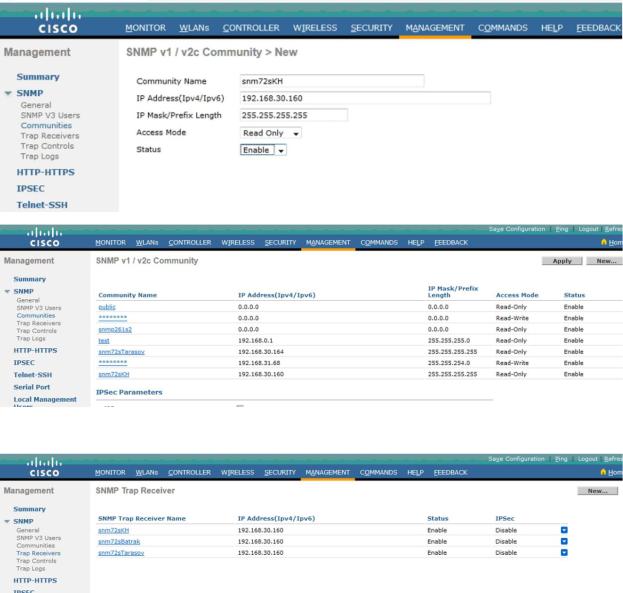Viewport: 623px width, 593px height.
Task: Open the snmp261a2 community entry
Action: pos(114,329)
